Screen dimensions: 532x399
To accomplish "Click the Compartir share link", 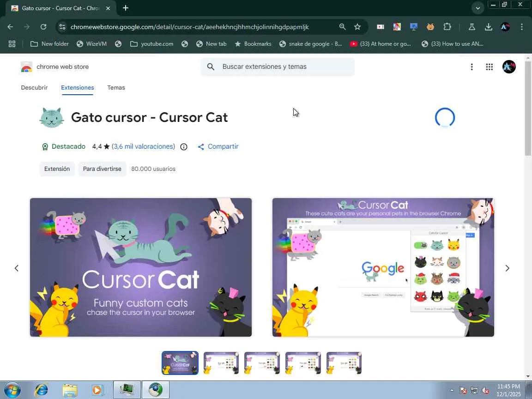I will (218, 146).
